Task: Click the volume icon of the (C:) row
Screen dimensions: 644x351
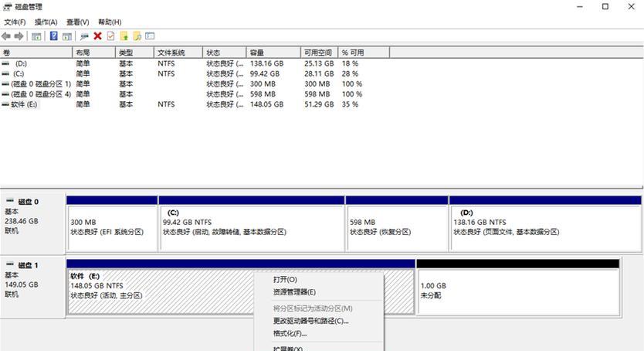Action: pyautogui.click(x=5, y=74)
